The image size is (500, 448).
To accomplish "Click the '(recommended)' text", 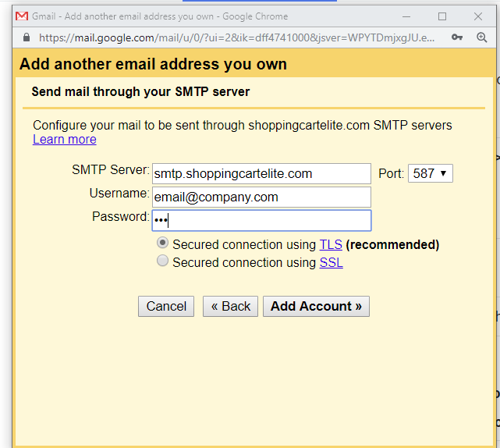I will pyautogui.click(x=392, y=245).
